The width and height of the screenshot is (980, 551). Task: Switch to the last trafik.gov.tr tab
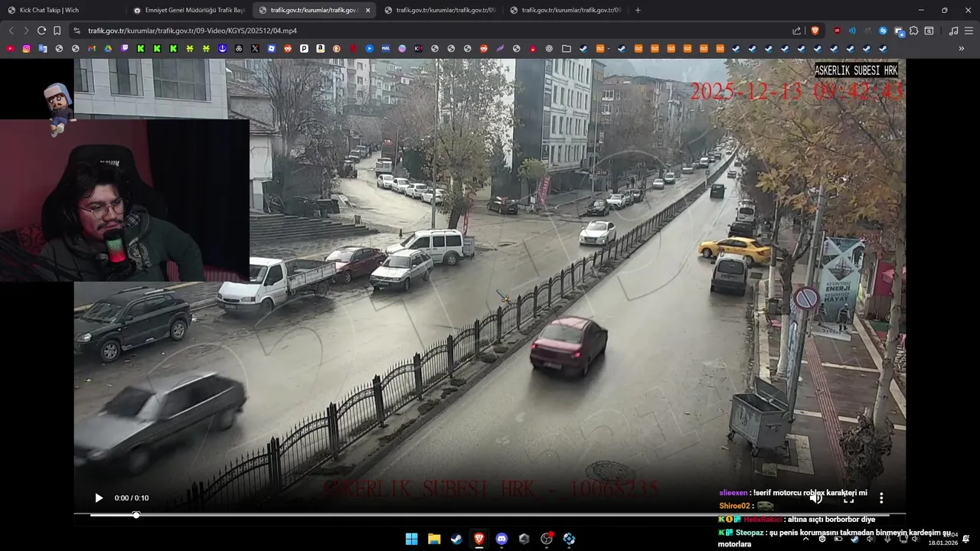[x=566, y=10]
